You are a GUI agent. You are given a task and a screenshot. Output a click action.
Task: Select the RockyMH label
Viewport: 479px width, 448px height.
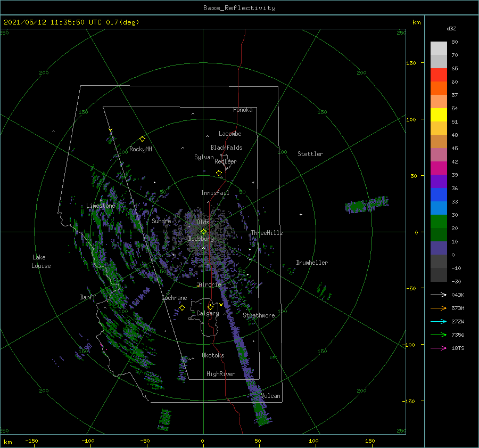click(x=141, y=149)
